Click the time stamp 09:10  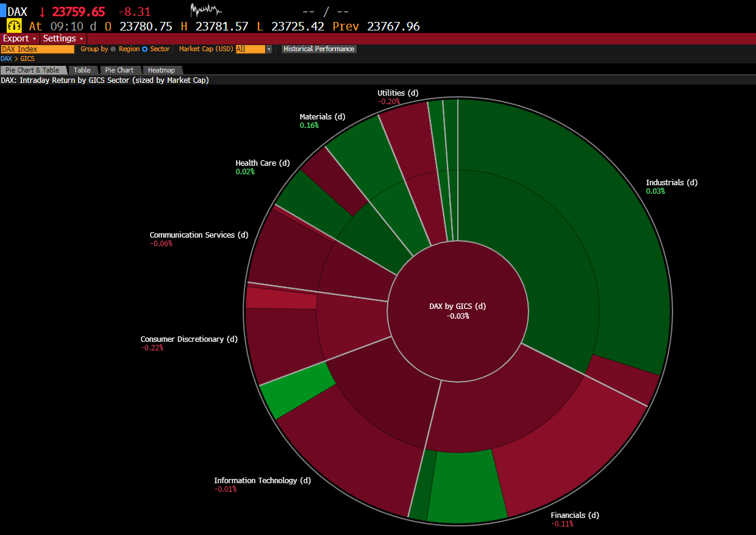point(66,26)
